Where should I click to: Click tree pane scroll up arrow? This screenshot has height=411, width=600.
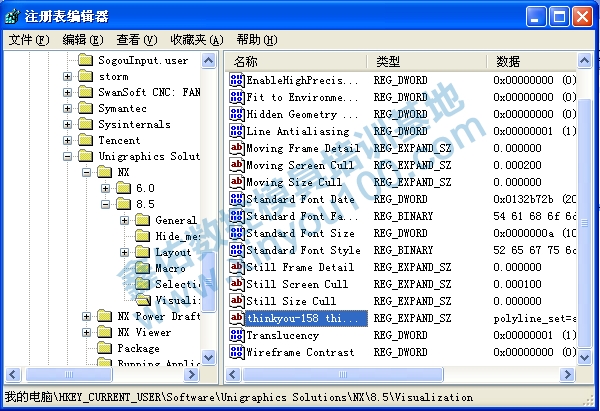(x=209, y=60)
